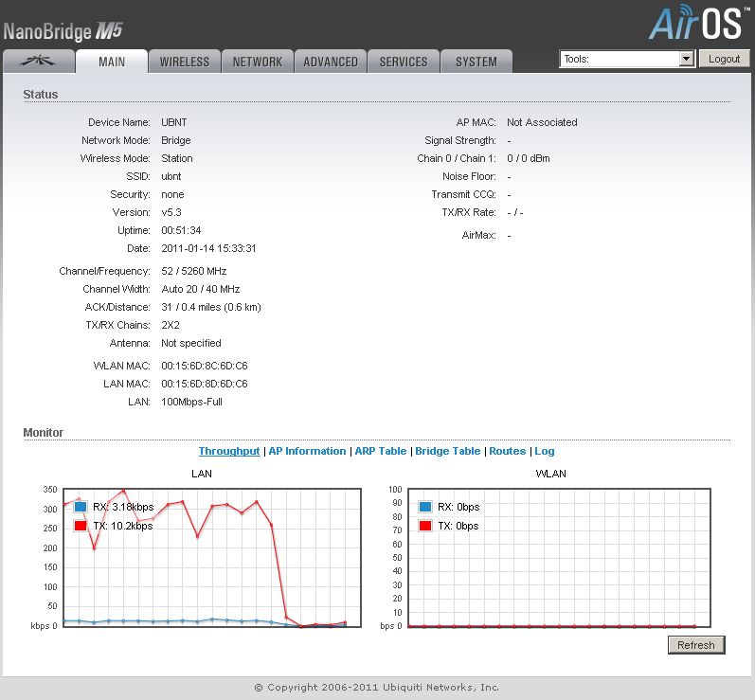
Task: Click the LAN legend text RX: 3.18kbps
Action: point(123,507)
